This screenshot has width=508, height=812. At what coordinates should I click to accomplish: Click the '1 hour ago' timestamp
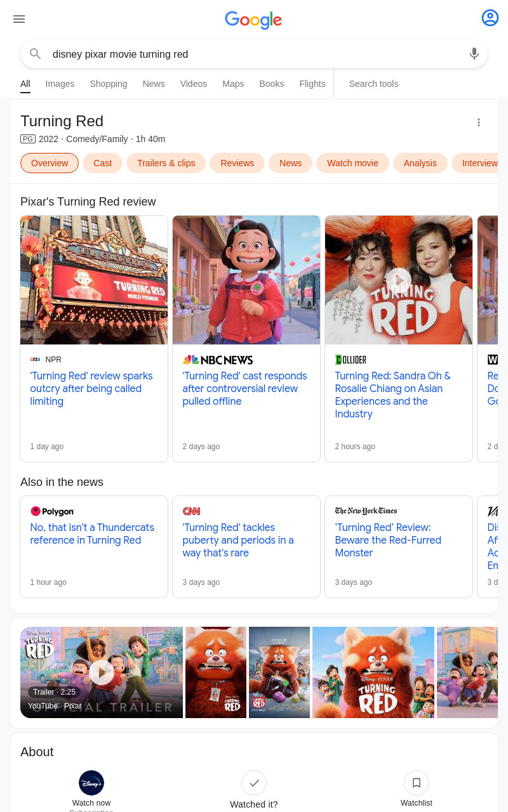tap(48, 582)
